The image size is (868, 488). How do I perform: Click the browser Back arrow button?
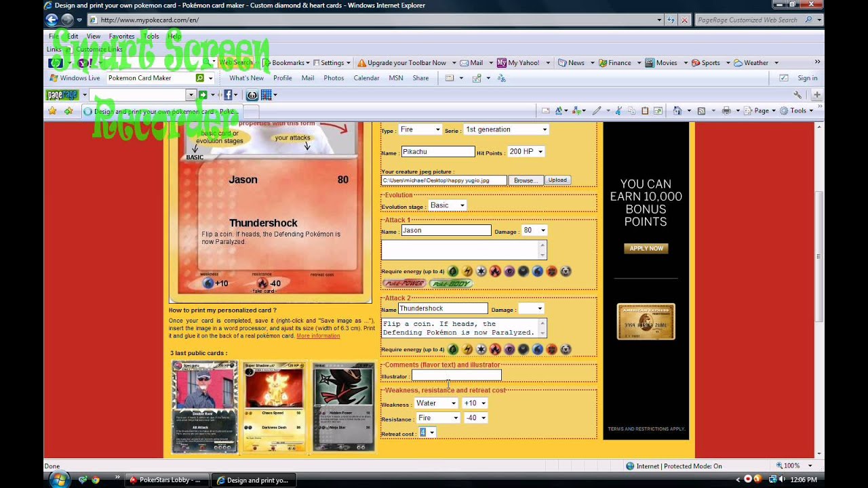pos(52,20)
